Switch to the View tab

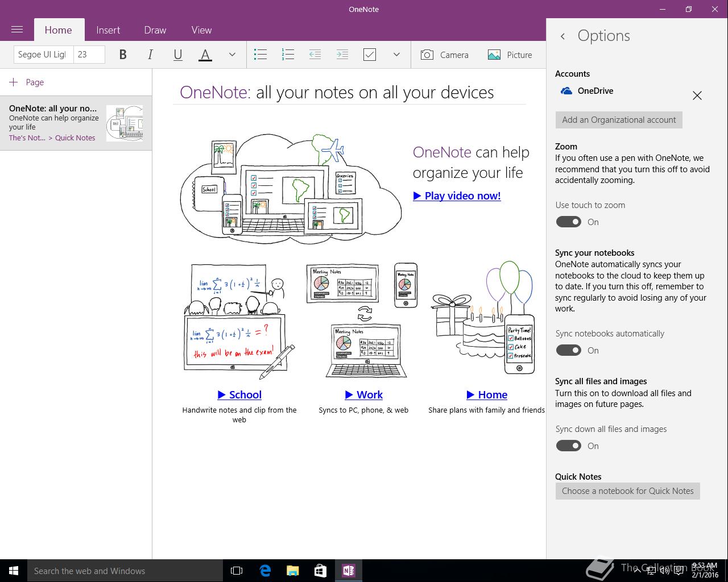(x=201, y=30)
